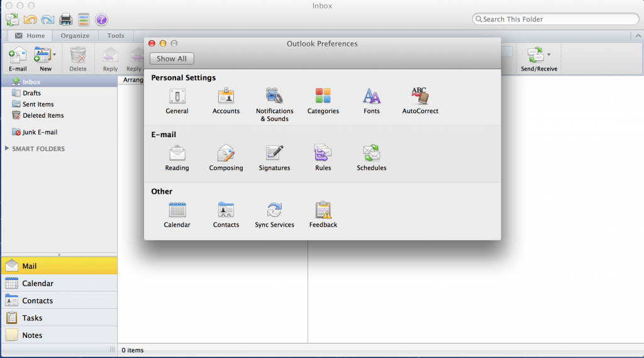The width and height of the screenshot is (644, 358).
Task: Open Accounts preferences
Action: click(x=226, y=101)
